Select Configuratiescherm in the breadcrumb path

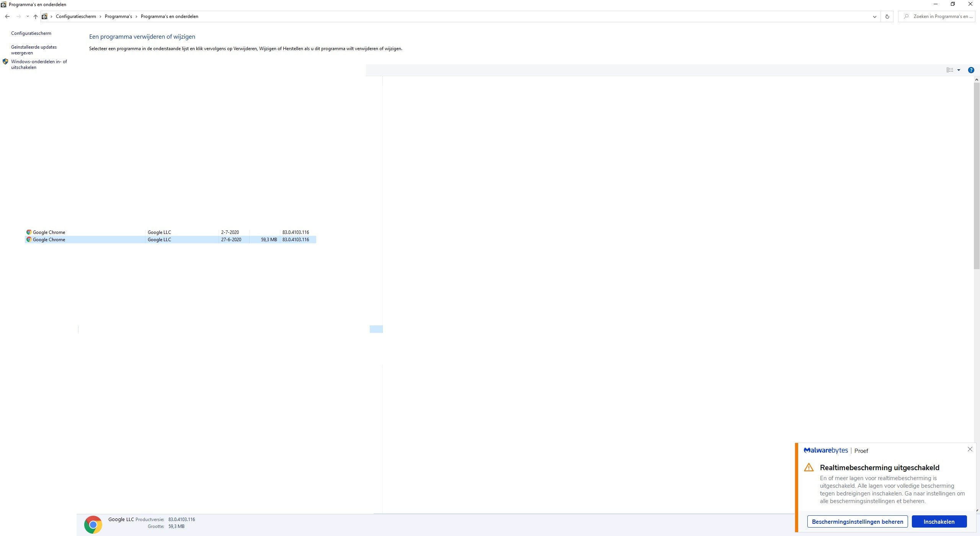click(x=76, y=16)
